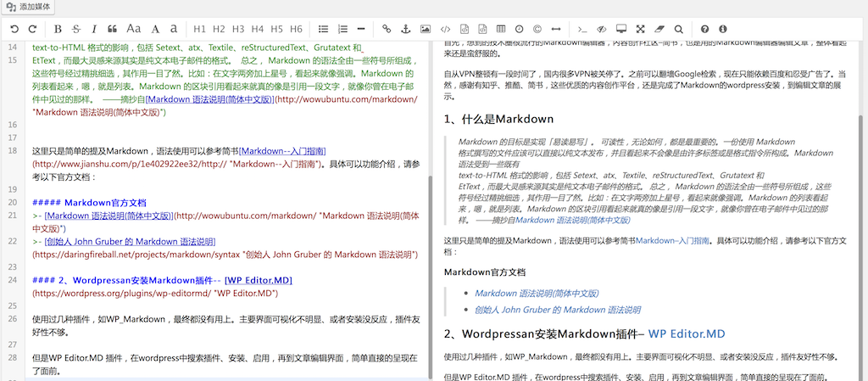
Task: Insert an image
Action: tap(426, 29)
